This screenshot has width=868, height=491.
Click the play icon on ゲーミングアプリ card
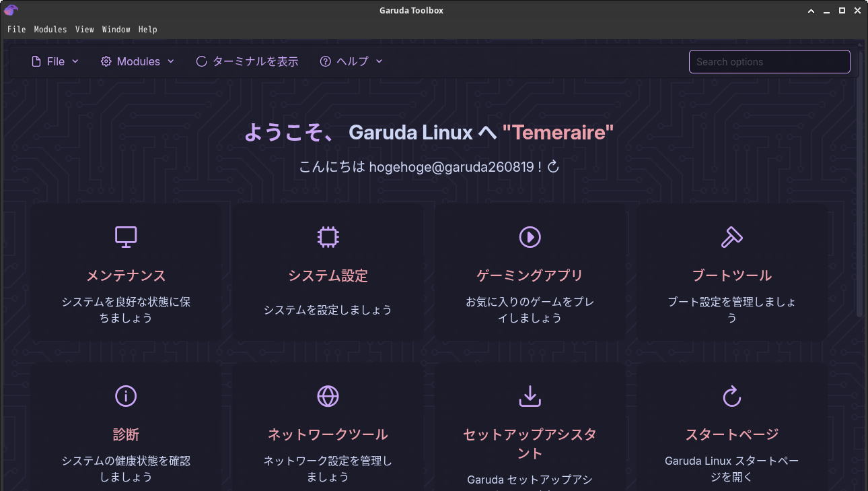pyautogui.click(x=530, y=236)
